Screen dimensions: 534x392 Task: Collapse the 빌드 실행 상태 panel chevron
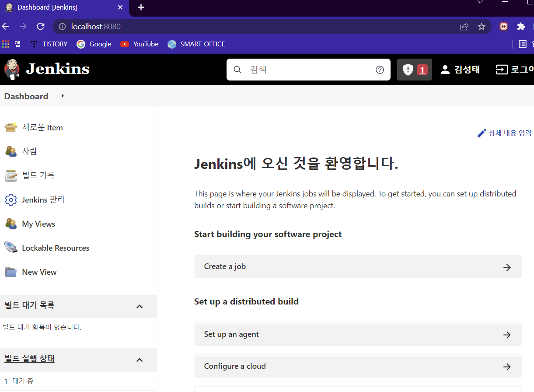click(140, 360)
